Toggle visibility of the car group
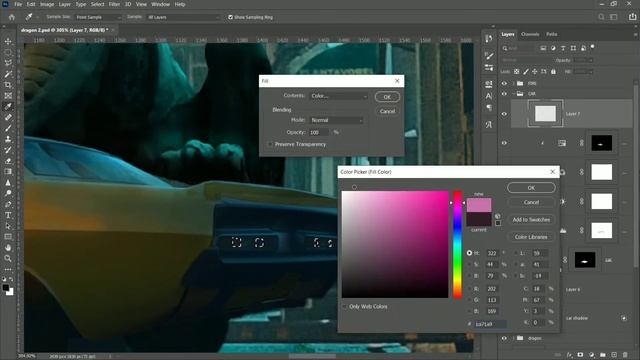 (x=504, y=94)
